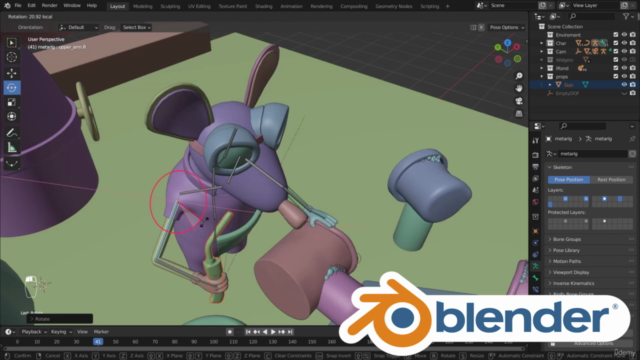Viewport: 640px width, 360px height.
Task: Select the Rotate tool
Action: pos(11,88)
